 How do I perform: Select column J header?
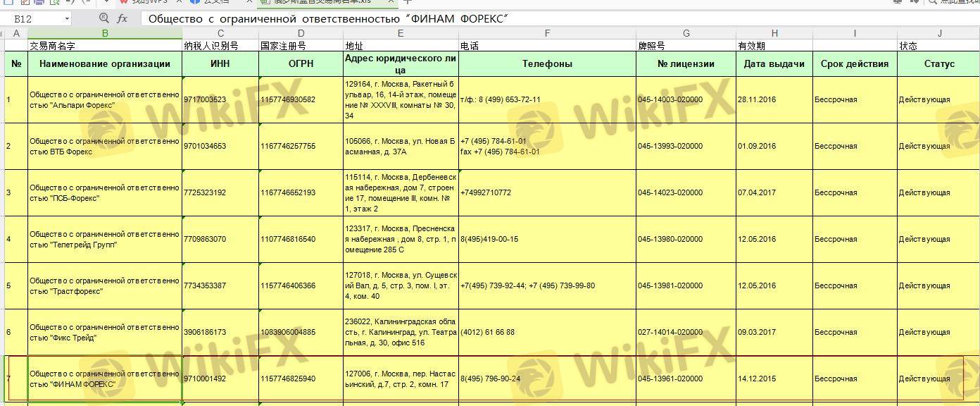(938, 33)
